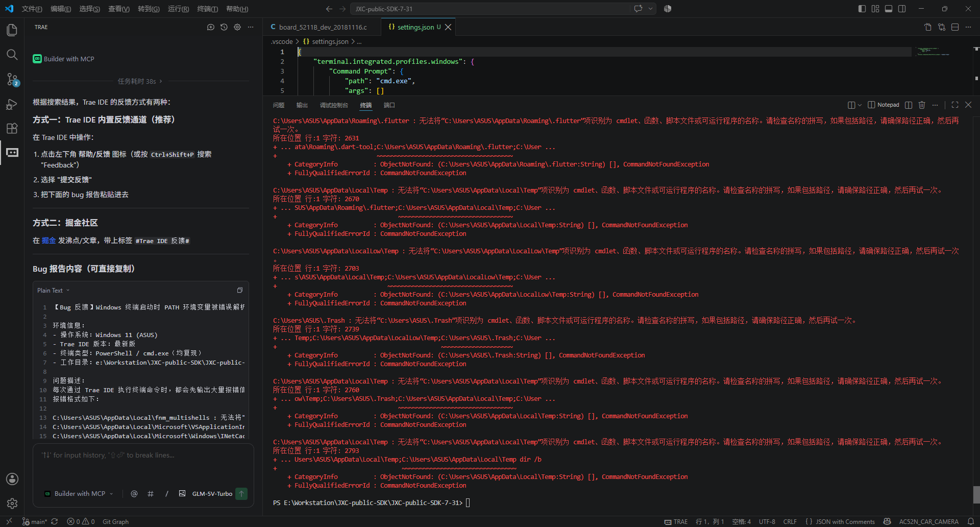Open the remote window indicator in status bar
The image size is (980, 527).
pos(9,521)
